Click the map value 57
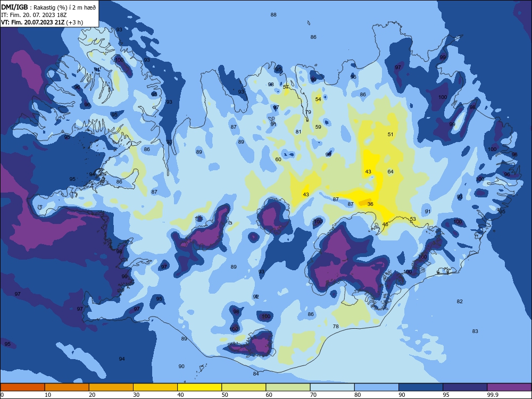This screenshot has width=532, height=399. 286,87
